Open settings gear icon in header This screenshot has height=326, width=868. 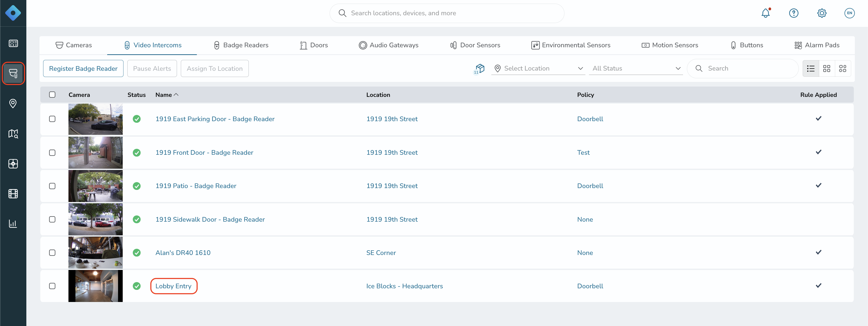[x=822, y=13]
